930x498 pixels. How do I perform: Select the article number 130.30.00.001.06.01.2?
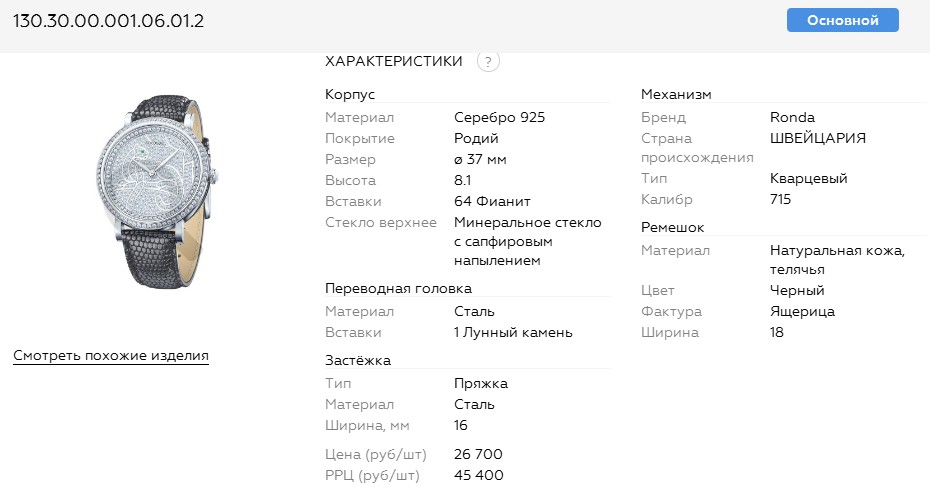click(x=109, y=20)
